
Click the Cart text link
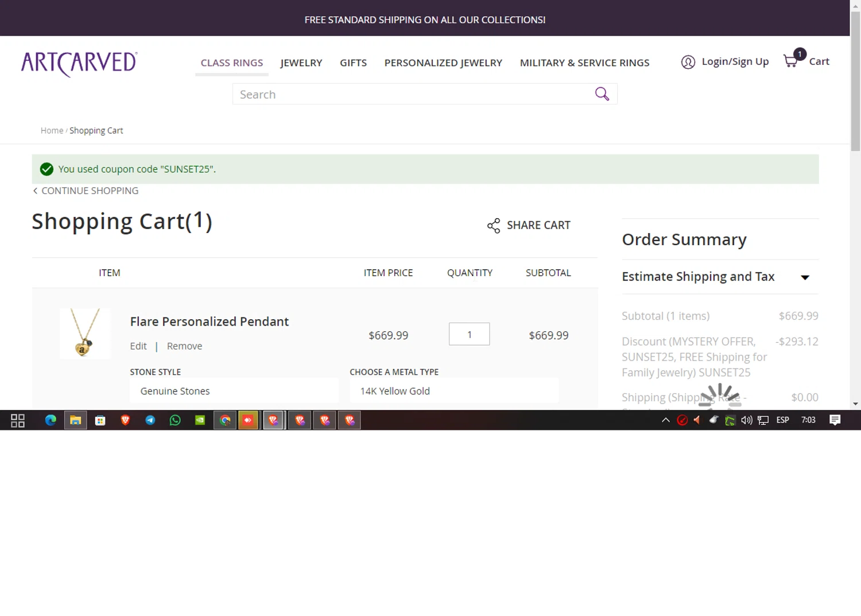click(x=819, y=61)
